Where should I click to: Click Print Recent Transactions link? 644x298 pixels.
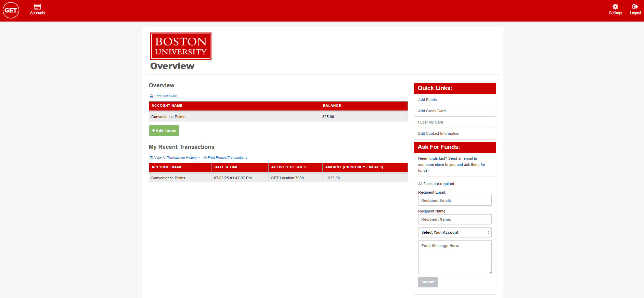click(x=225, y=158)
